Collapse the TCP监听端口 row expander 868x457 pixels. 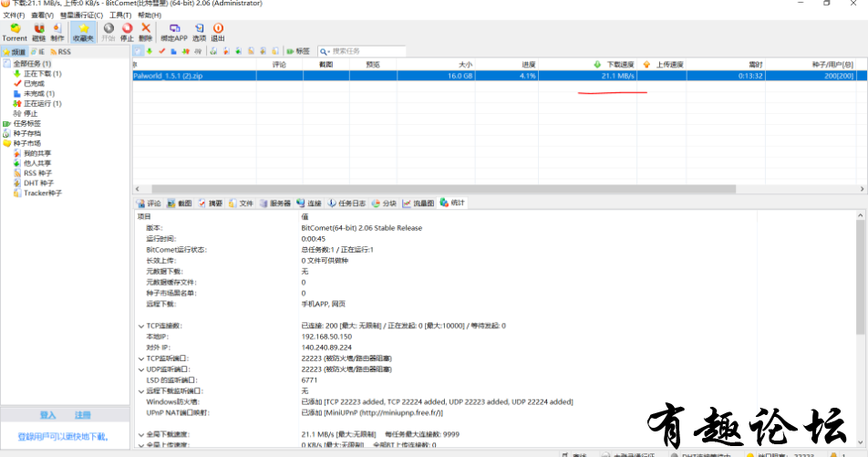[x=141, y=359]
